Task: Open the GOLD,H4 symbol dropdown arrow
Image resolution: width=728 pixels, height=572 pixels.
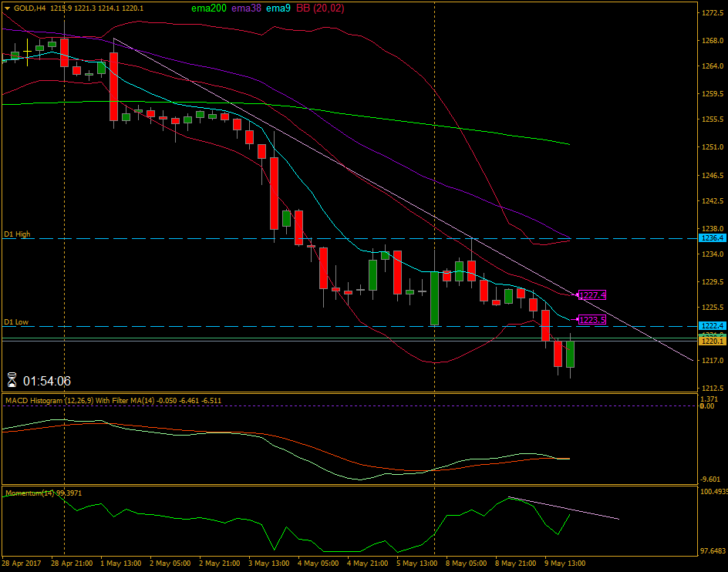Action: pos(8,6)
